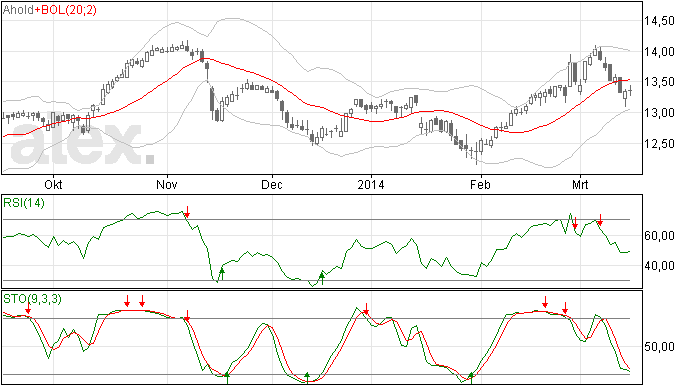Click the Ahold ticker label
The image size is (690, 387).
coord(18,10)
